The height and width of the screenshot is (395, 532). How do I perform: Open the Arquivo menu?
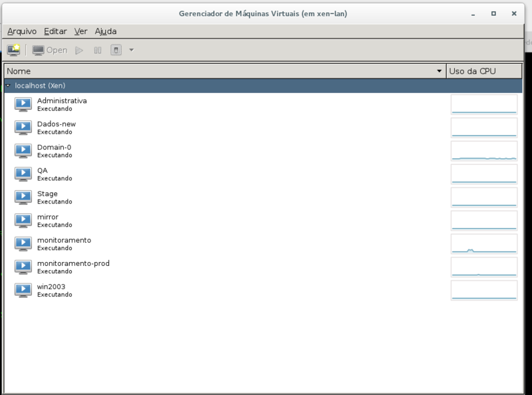click(22, 31)
